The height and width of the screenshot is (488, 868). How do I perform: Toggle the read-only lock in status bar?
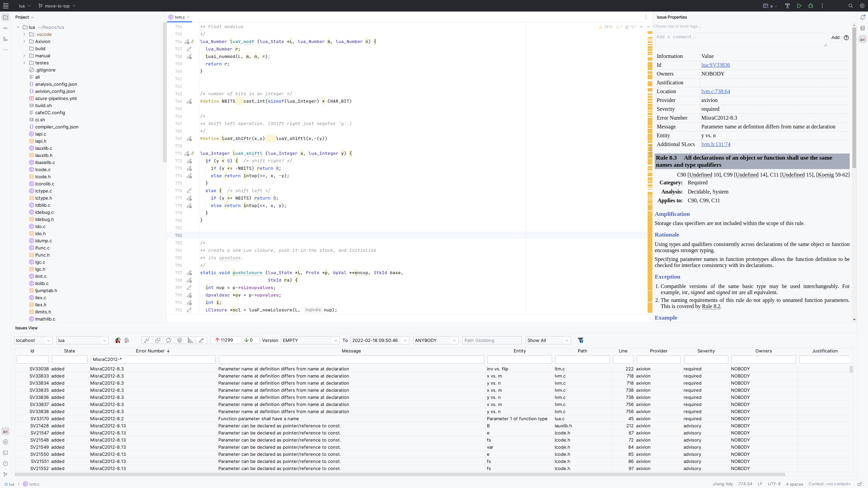(860, 484)
